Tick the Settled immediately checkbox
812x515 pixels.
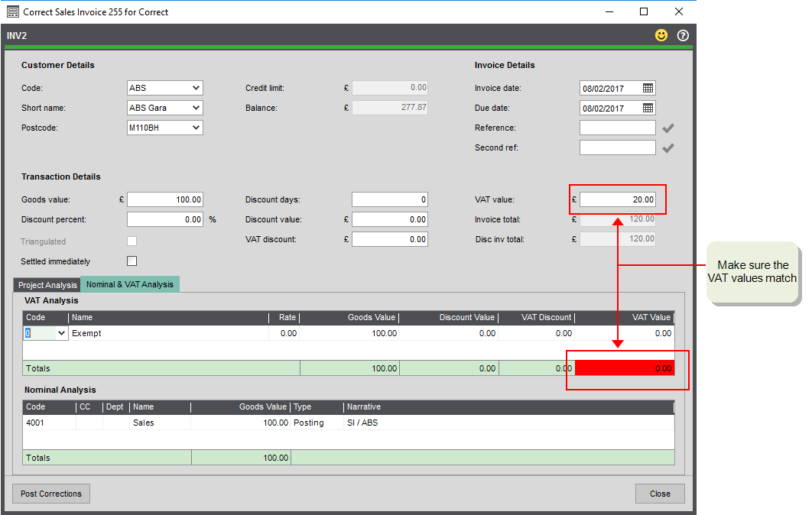coord(132,261)
